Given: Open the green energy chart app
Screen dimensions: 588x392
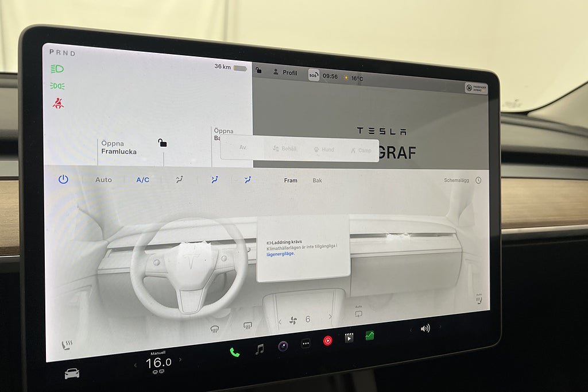Looking at the screenshot, I should (x=370, y=335).
